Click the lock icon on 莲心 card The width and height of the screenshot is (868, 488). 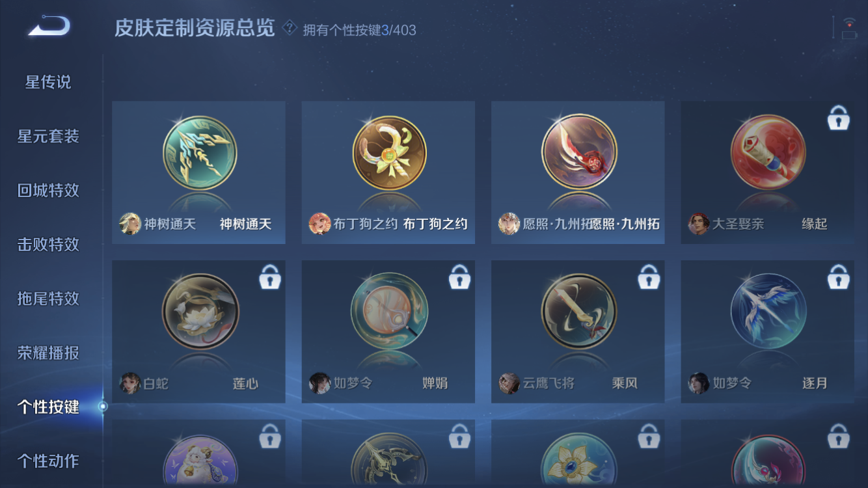(270, 277)
